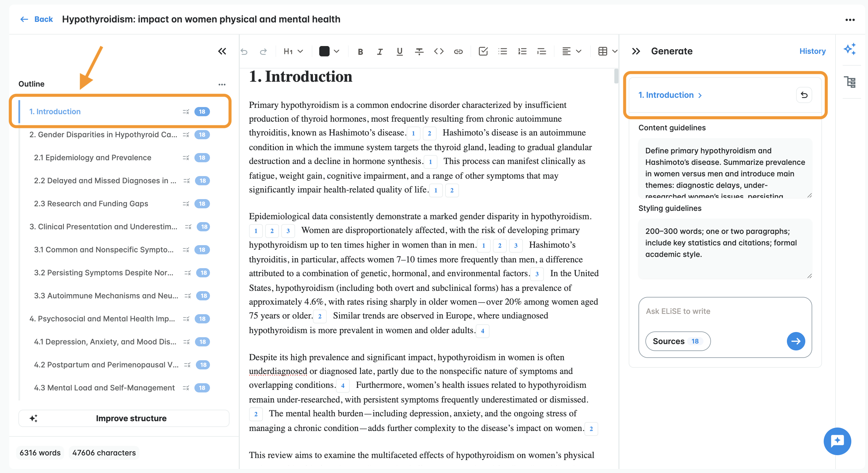
Task: Click the rewrite icon for 2.1 Epidemiology and Prevalence
Action: (x=186, y=158)
